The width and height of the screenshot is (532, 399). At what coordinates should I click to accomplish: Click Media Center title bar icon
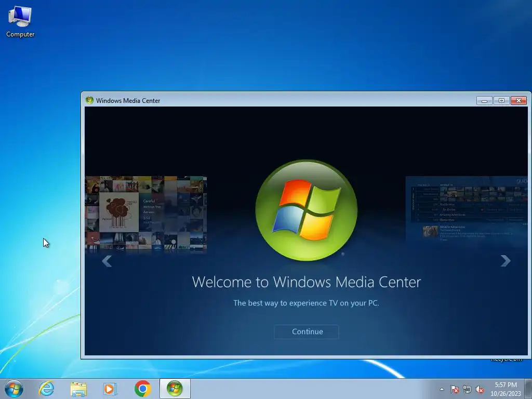pyautogui.click(x=89, y=100)
